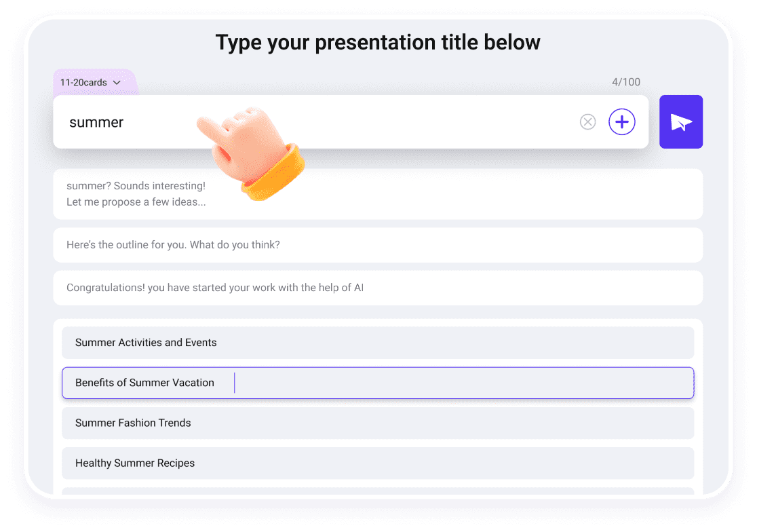The height and width of the screenshot is (532, 757).
Task: Expand the 11-20cards chevron
Action: click(117, 83)
